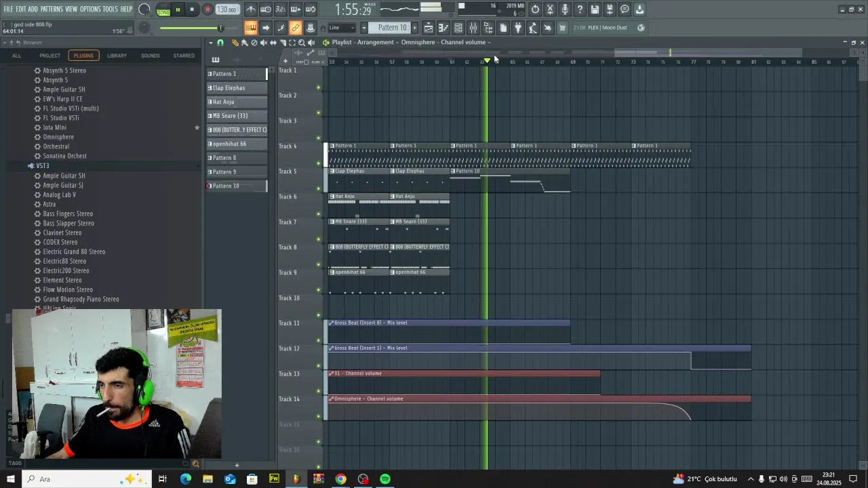
Task: Select the playlist magnet snap icon
Action: pos(220,43)
